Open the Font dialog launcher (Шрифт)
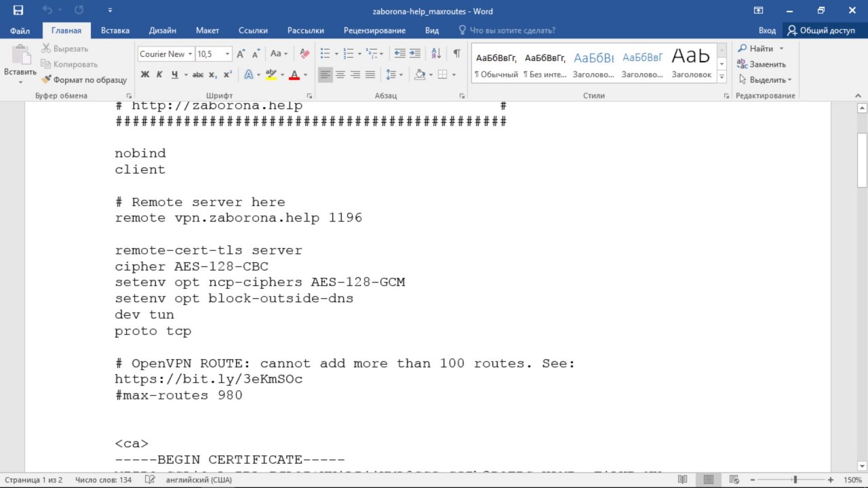868x488 pixels. (309, 96)
